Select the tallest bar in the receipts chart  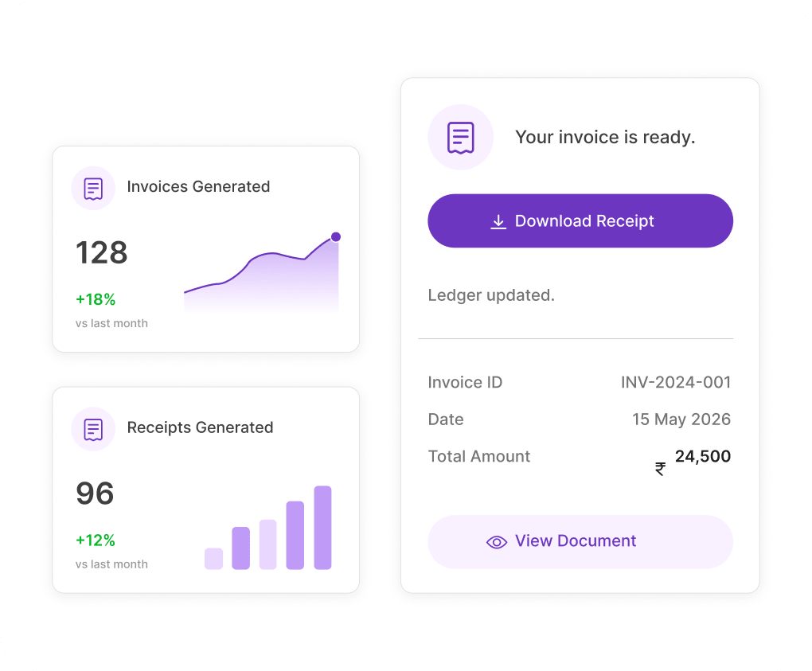322,528
